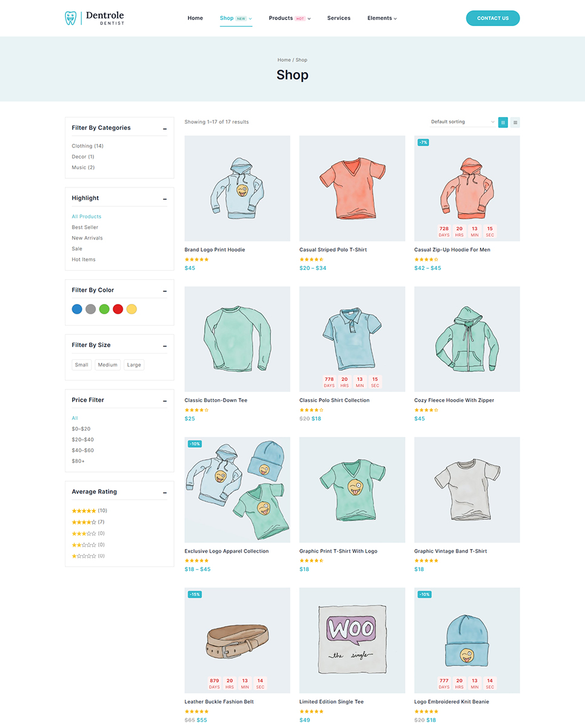Screen dimensions: 585x728
Task: Open the Products menu
Action: click(290, 18)
